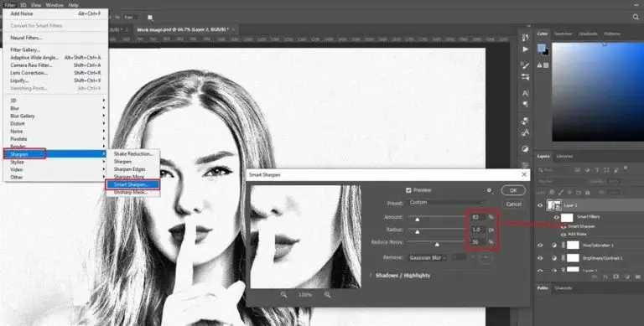Image resolution: width=644 pixels, height=326 pixels.
Task: Click OK in the Smart Sharpen dialog
Action: click(513, 190)
